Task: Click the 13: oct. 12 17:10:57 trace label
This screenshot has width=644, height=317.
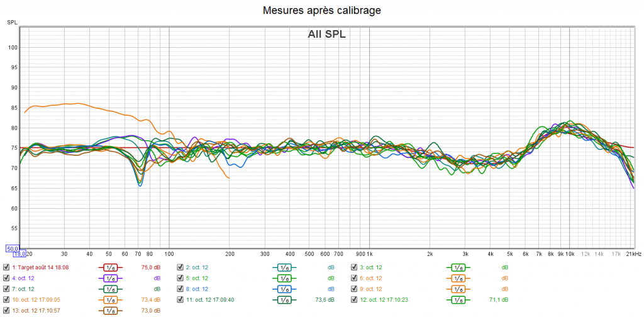Action: [x=36, y=311]
